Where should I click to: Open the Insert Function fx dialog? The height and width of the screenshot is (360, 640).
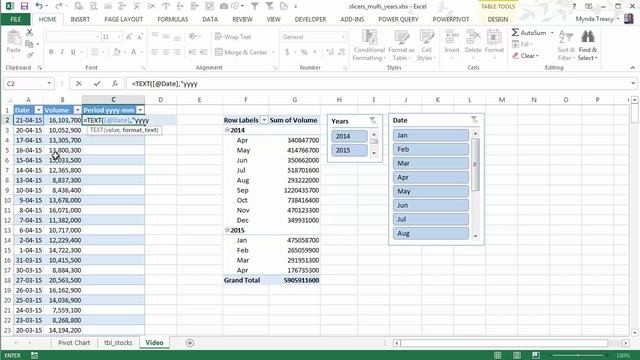tap(115, 84)
